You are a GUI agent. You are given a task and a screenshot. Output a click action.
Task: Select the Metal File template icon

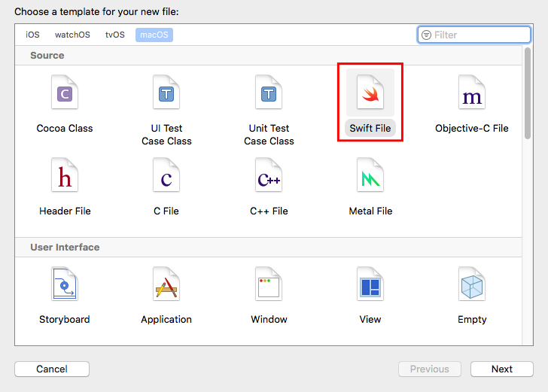(370, 177)
